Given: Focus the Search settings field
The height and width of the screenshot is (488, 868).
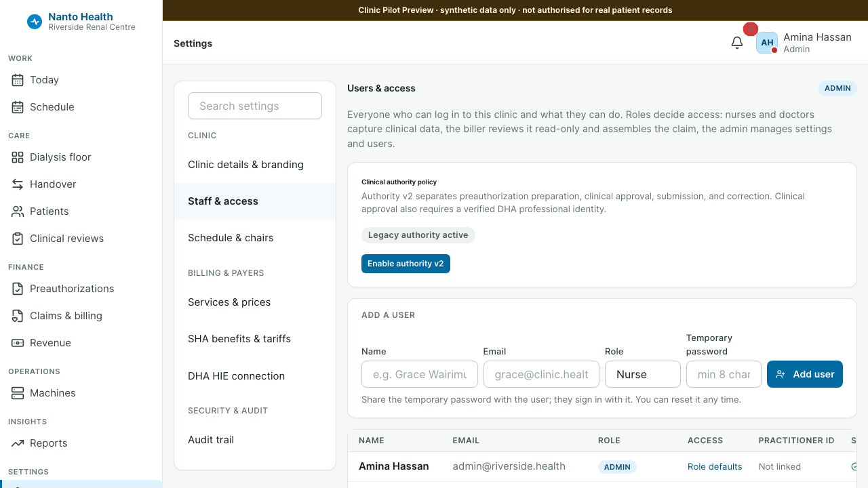Looking at the screenshot, I should [x=255, y=106].
